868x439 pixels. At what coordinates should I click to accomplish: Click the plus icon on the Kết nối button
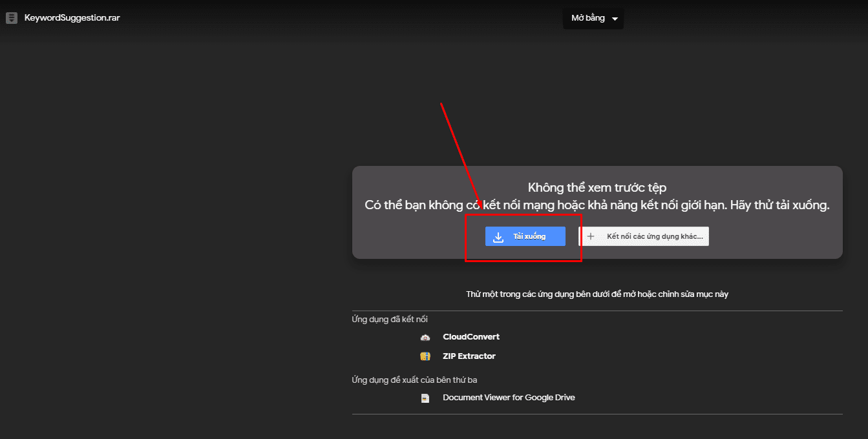pyautogui.click(x=590, y=236)
